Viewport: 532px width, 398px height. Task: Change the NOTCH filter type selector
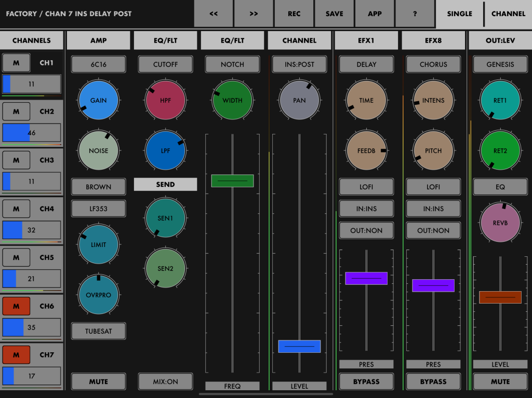232,64
